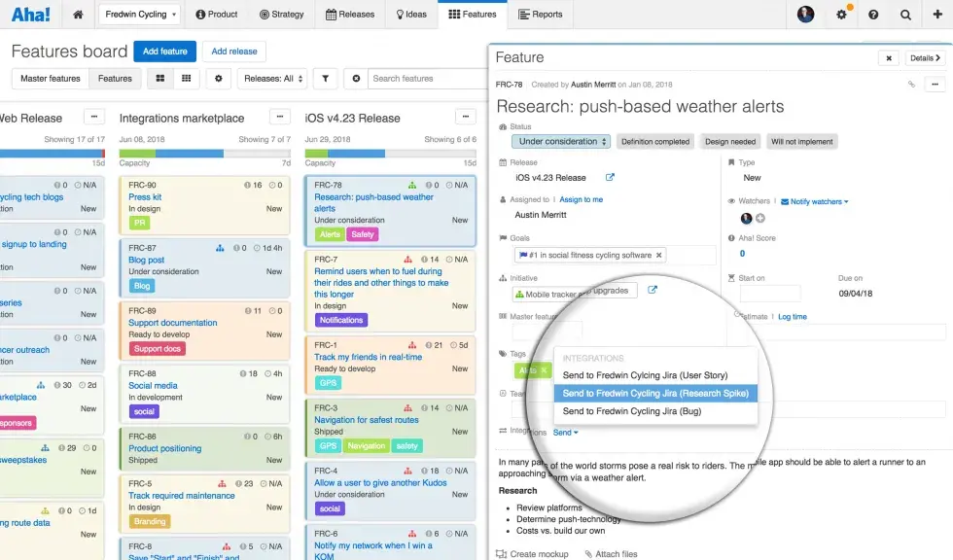Select the Definition completed status toggle
The width and height of the screenshot is (953, 560).
(654, 141)
